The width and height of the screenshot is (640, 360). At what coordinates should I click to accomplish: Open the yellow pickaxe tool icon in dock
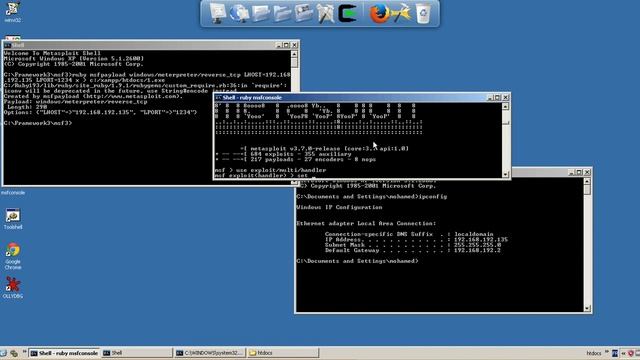pyautogui.click(x=401, y=13)
